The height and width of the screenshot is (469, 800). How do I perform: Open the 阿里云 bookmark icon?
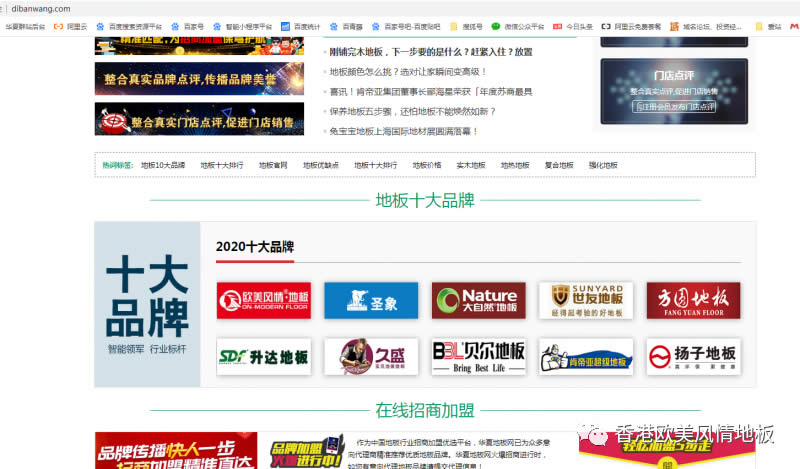click(x=58, y=27)
